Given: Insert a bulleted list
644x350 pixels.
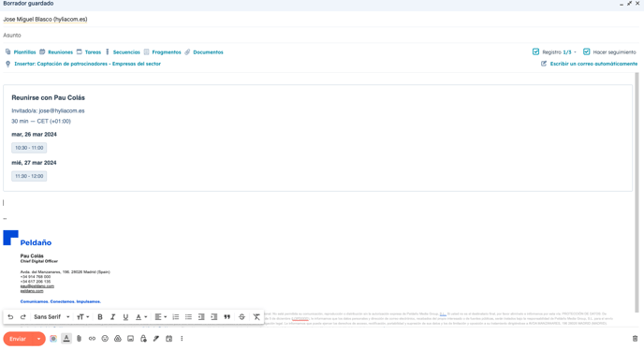Looking at the screenshot, I should pos(188,316).
